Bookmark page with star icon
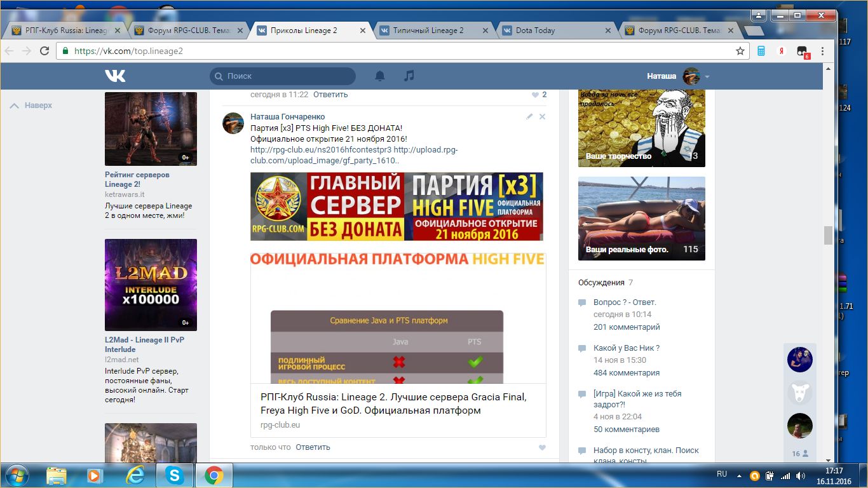This screenshot has width=868, height=488. point(740,51)
